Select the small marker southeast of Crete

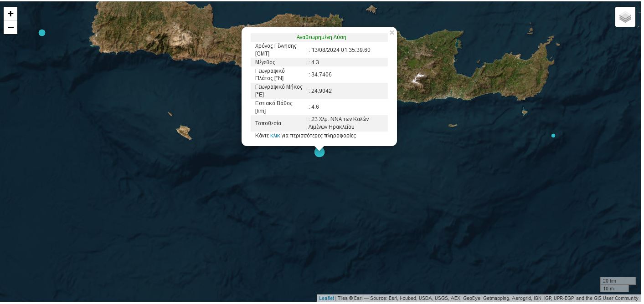coord(553,136)
